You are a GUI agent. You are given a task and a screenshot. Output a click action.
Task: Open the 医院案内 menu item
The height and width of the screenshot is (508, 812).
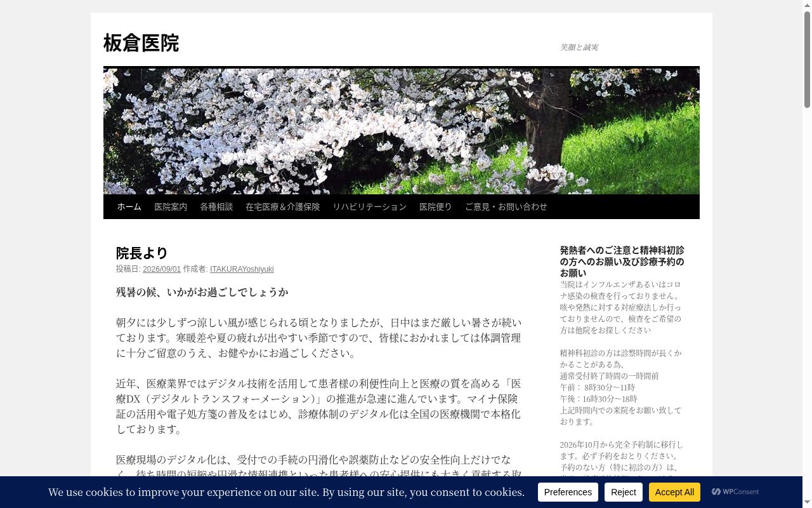click(x=171, y=207)
